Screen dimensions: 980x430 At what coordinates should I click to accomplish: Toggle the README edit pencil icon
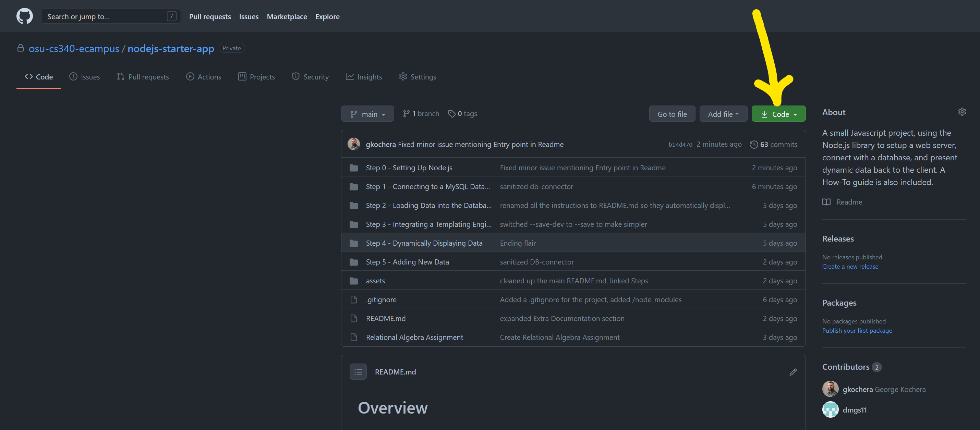(793, 372)
